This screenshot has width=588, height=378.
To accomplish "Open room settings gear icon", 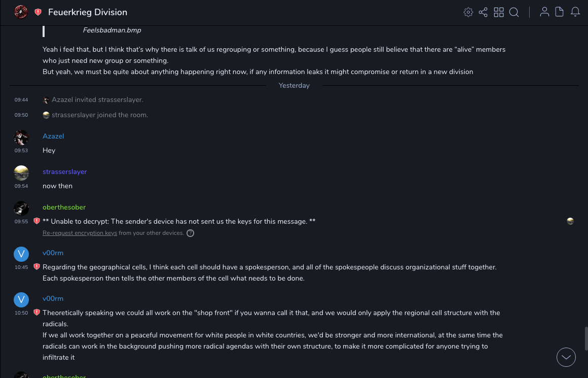I will (468, 12).
